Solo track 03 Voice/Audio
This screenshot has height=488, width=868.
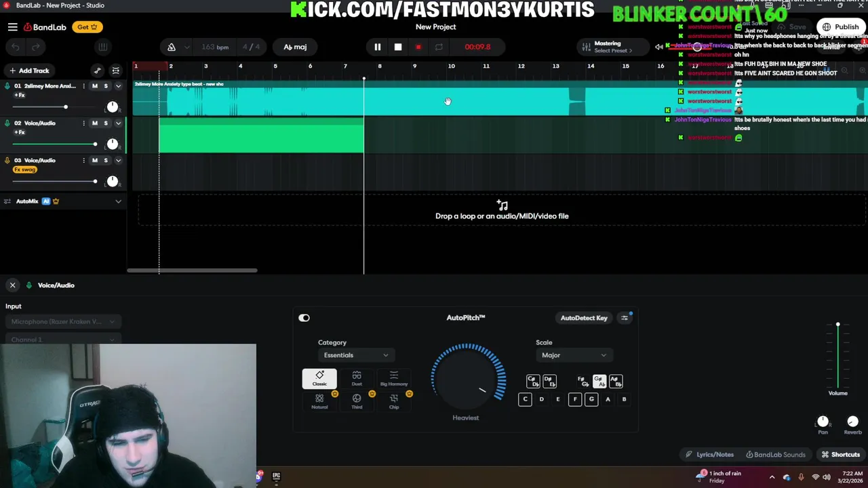pyautogui.click(x=106, y=161)
